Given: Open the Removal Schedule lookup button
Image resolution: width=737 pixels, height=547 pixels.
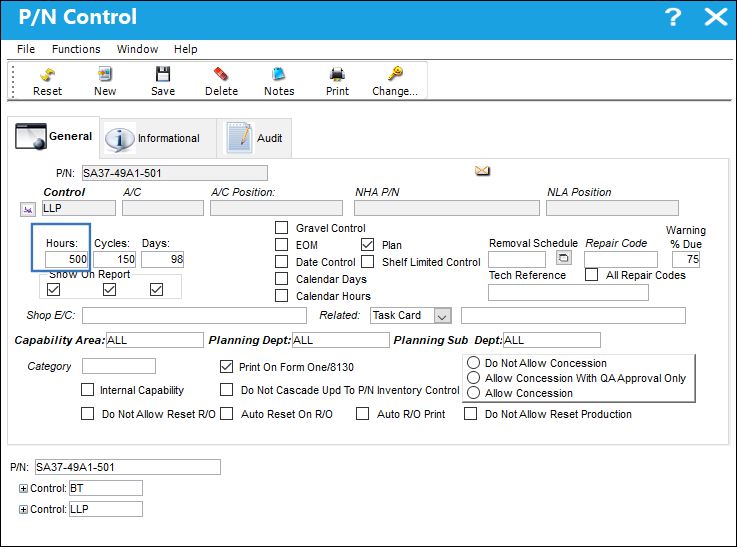Looking at the screenshot, I should point(564,258).
